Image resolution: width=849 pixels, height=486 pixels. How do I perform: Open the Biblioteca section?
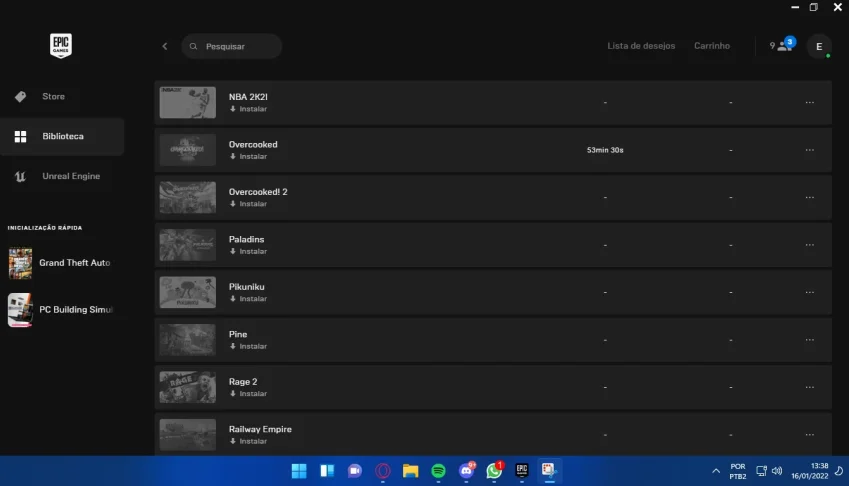tap(62, 136)
